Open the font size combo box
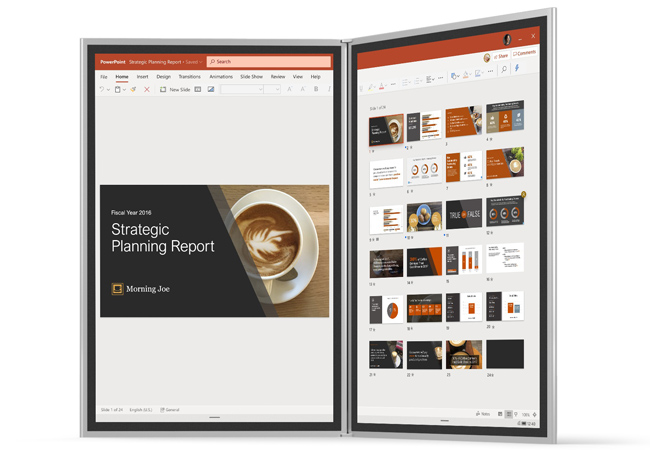The height and width of the screenshot is (450, 650). (272, 89)
